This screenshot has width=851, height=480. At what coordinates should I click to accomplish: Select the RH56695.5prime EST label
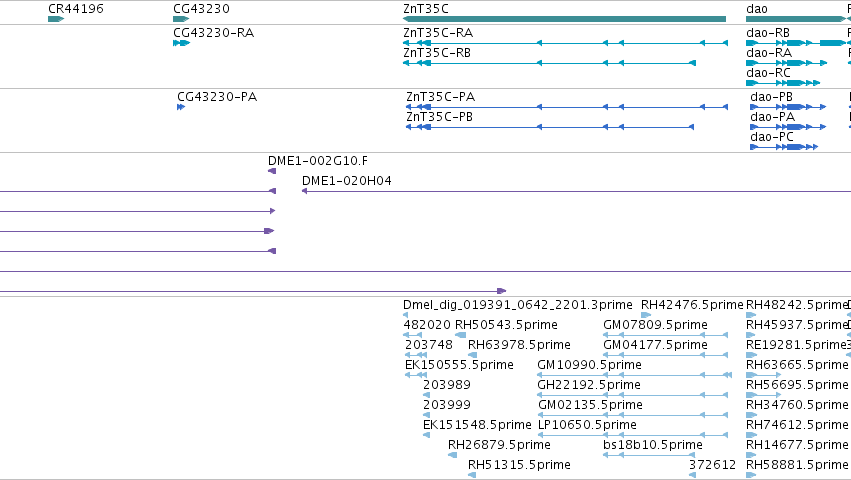(797, 385)
